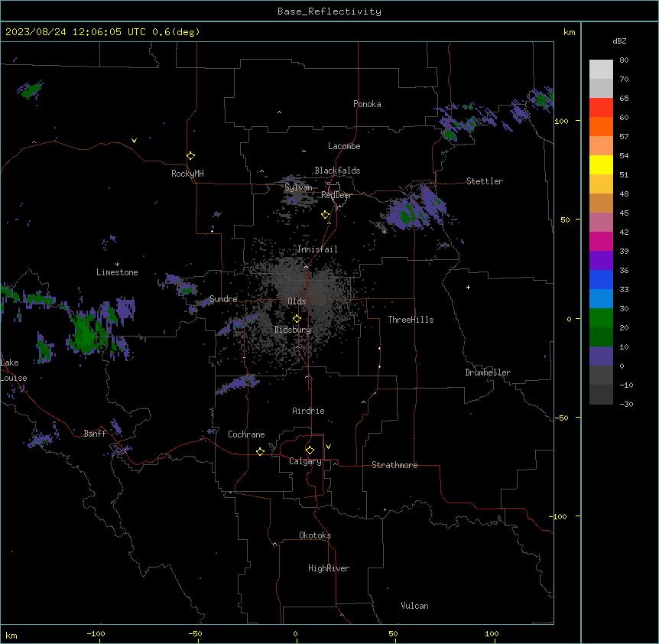Click the Stettler city label

(x=485, y=181)
